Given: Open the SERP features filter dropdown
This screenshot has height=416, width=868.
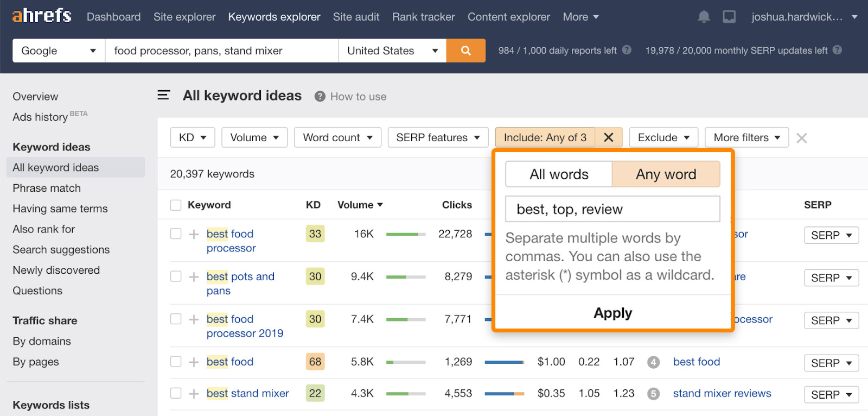Looking at the screenshot, I should (438, 137).
